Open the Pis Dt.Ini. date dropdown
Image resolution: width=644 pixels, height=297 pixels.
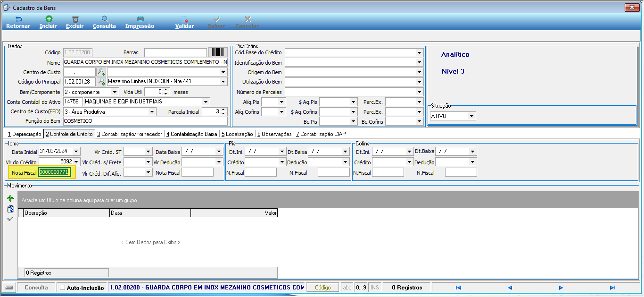pos(282,152)
